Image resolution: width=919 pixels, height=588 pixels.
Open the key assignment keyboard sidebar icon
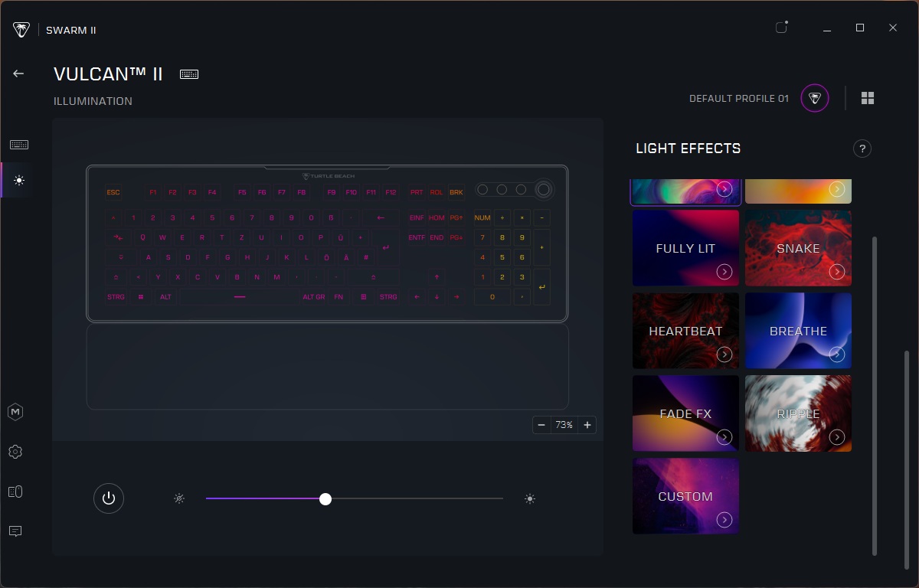coord(19,145)
